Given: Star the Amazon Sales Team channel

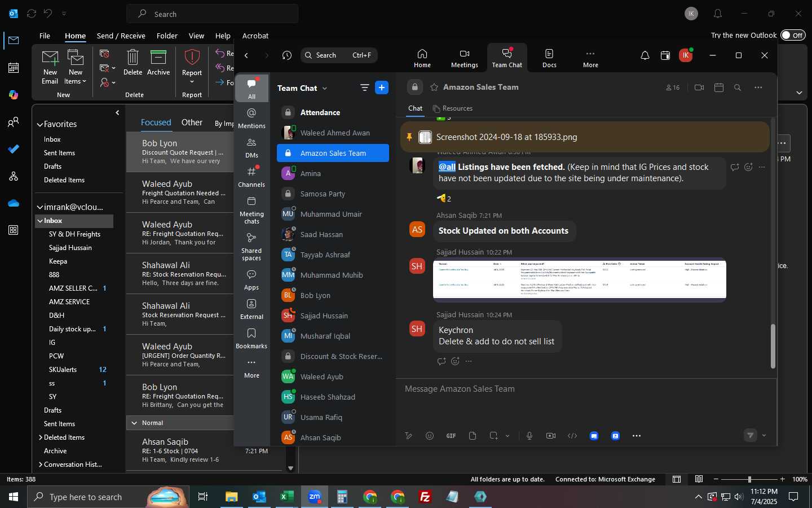Looking at the screenshot, I should point(434,87).
